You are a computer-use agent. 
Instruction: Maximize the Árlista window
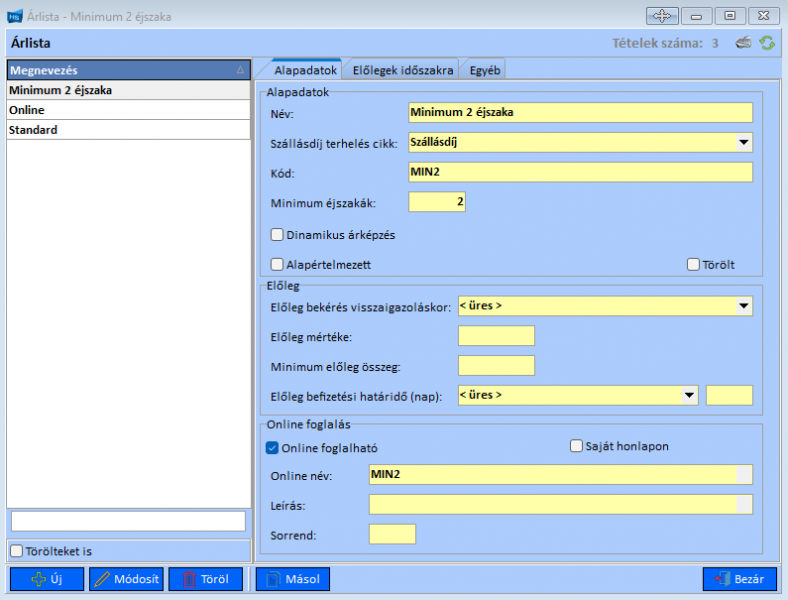point(730,16)
